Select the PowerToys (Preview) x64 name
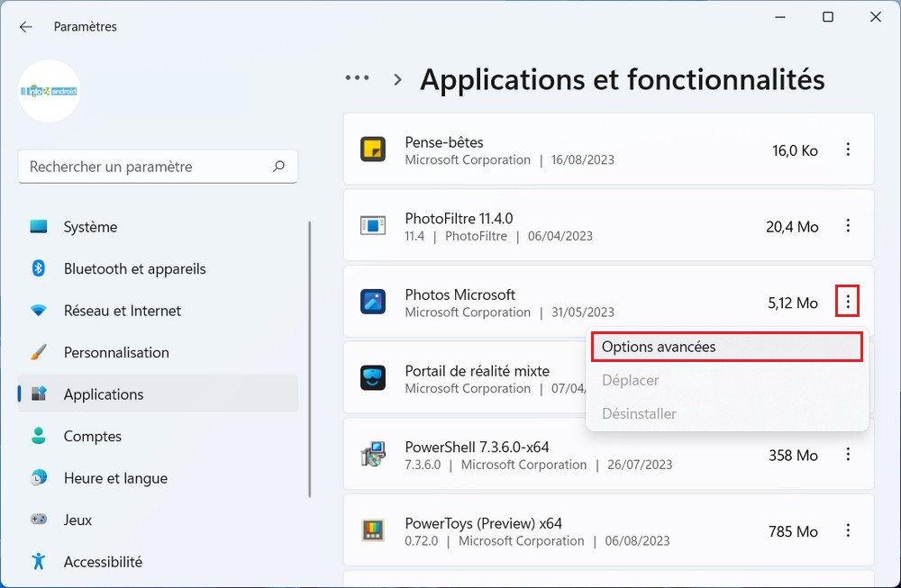Viewport: 901px width, 588px height. [484, 523]
